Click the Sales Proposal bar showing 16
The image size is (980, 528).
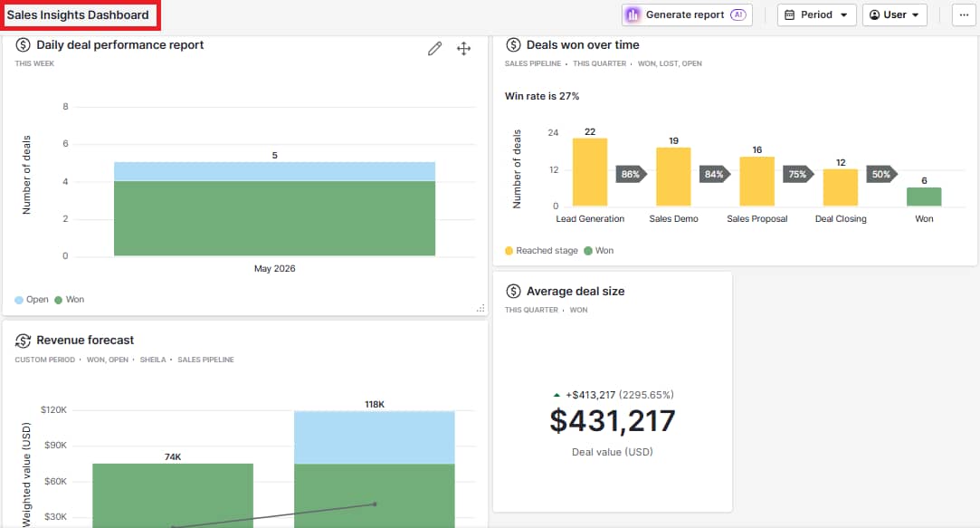[756, 181]
